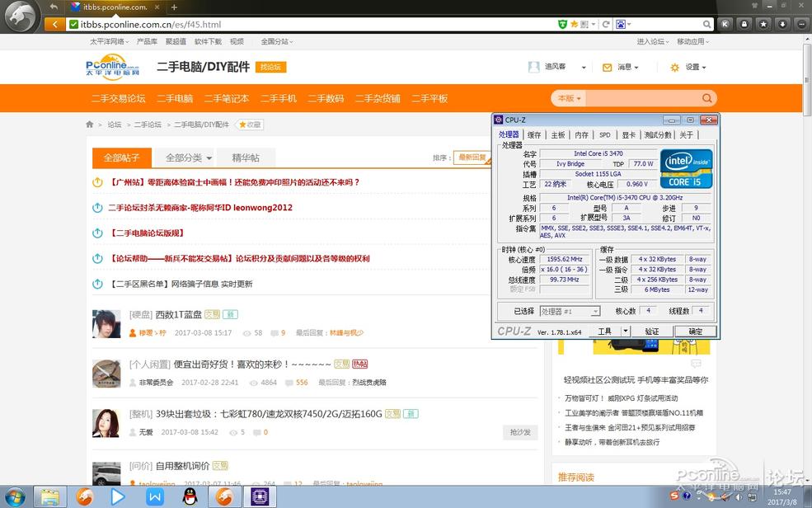Viewport: 812px width, 508px height.
Task: Switch to the 测试分数 tab in CPU-Z
Action: coord(658,134)
